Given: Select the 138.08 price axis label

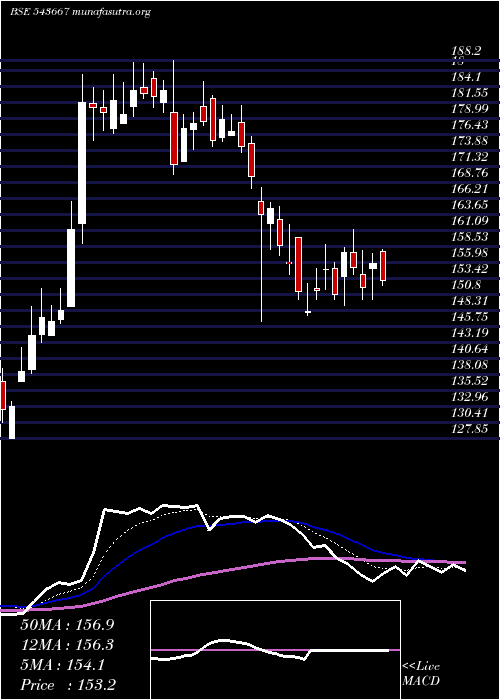Looking at the screenshot, I should (469, 365).
